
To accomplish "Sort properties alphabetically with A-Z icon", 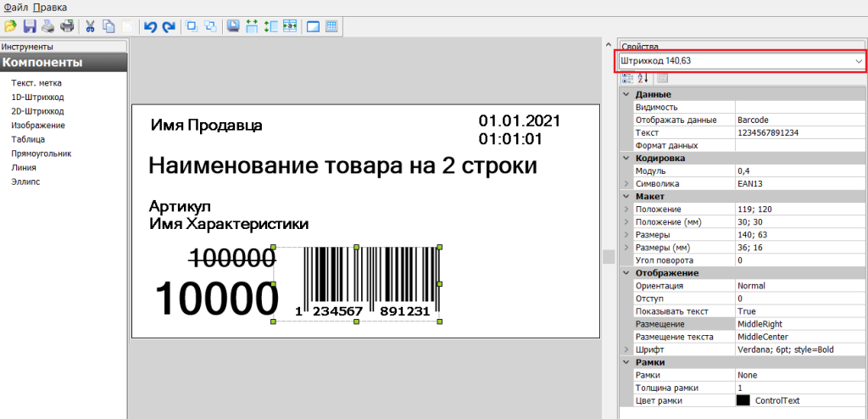I will [643, 79].
